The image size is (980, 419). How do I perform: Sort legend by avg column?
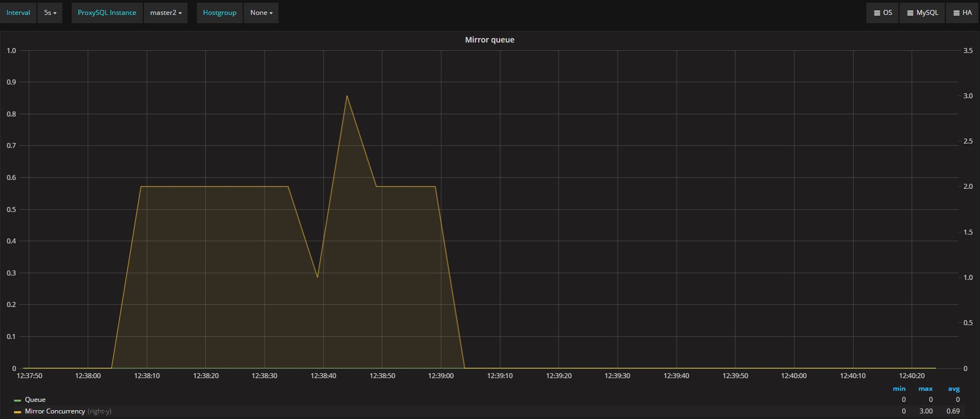pyautogui.click(x=954, y=389)
